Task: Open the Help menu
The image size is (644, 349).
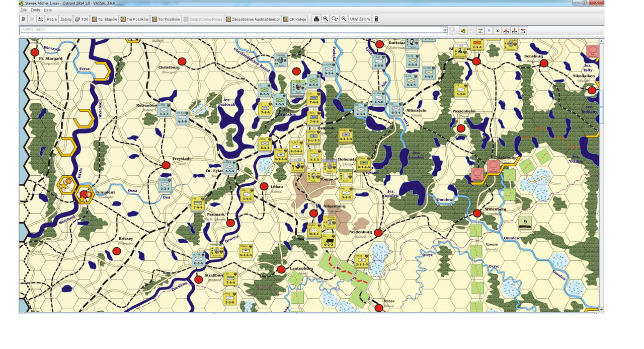Action: coord(47,10)
